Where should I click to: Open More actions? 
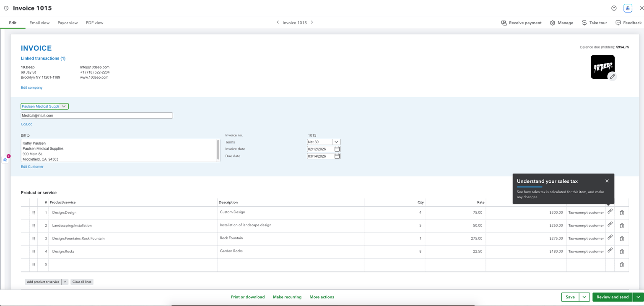322,297
